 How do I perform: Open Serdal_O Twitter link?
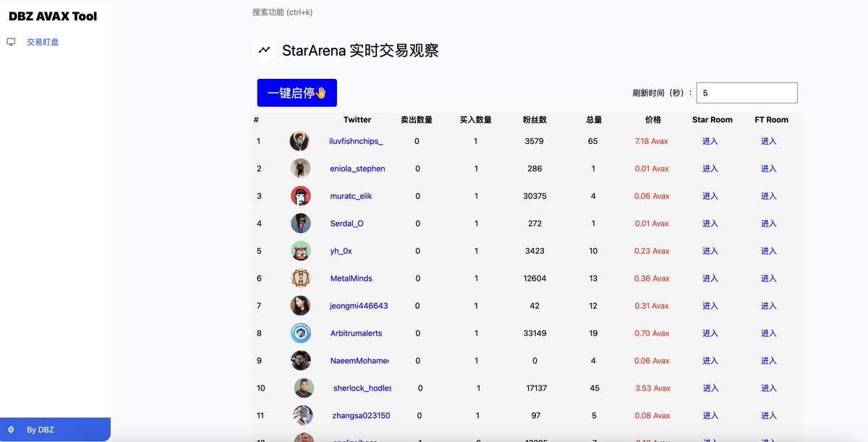point(346,224)
